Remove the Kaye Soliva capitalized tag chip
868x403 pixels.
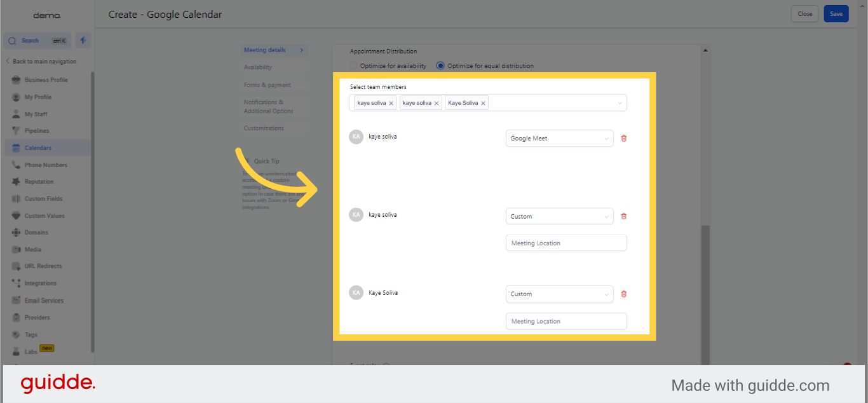[483, 103]
